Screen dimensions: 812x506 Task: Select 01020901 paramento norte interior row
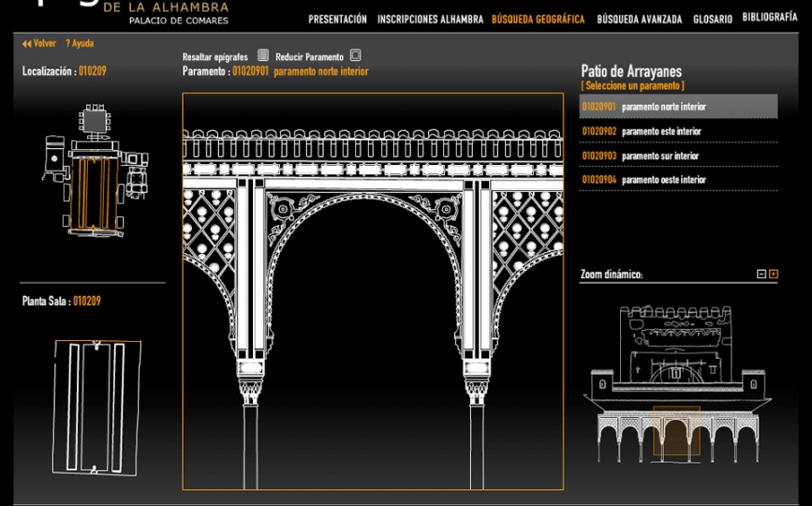(678, 107)
